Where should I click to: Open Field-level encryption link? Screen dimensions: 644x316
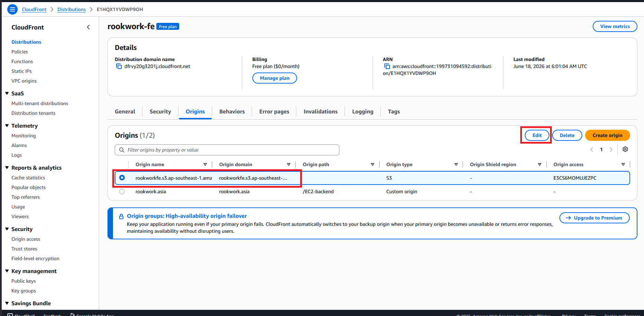coord(35,258)
